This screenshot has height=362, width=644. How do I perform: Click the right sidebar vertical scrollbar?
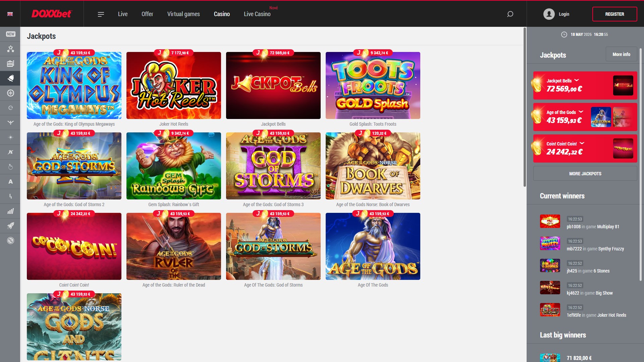tap(640, 164)
